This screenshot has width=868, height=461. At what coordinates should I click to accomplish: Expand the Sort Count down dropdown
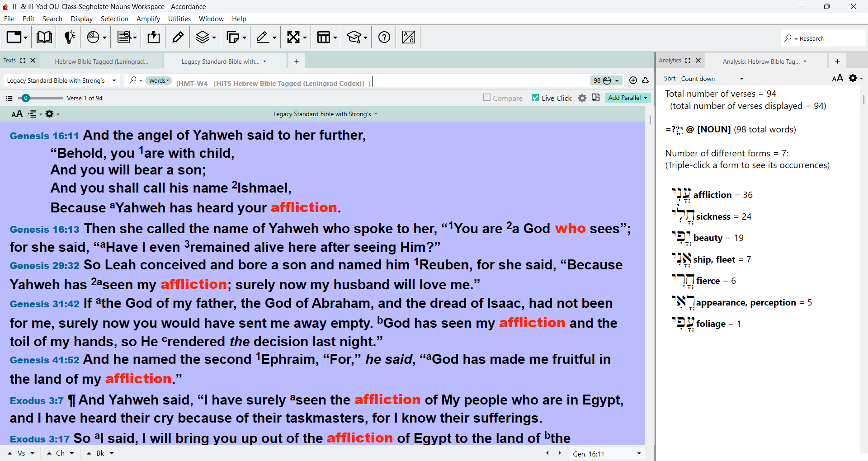(x=712, y=79)
